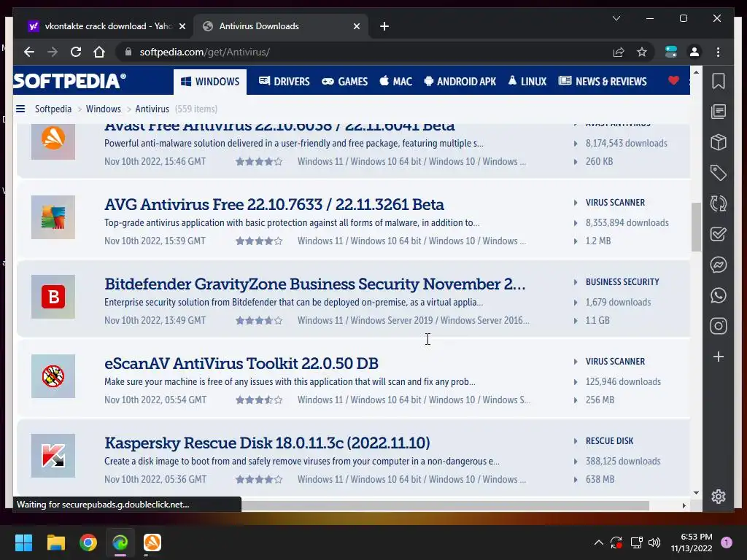This screenshot has width=747, height=560.
Task: Open Messenger in the sidebar
Action: (x=719, y=264)
